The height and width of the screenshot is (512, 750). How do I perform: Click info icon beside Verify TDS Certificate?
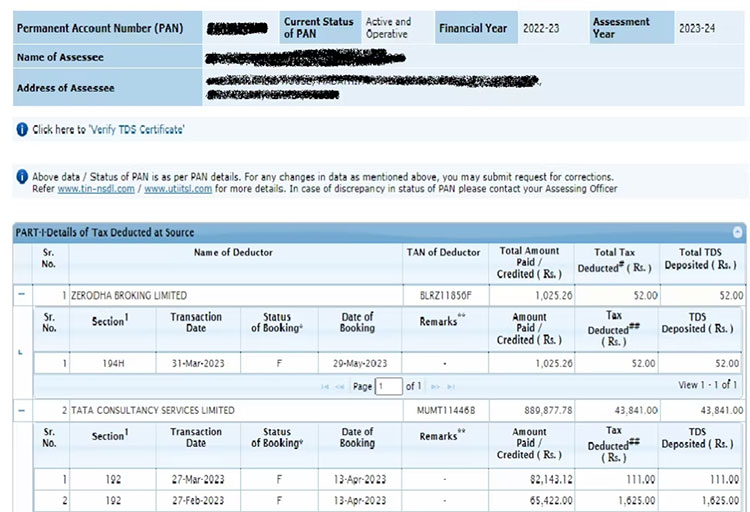point(22,129)
